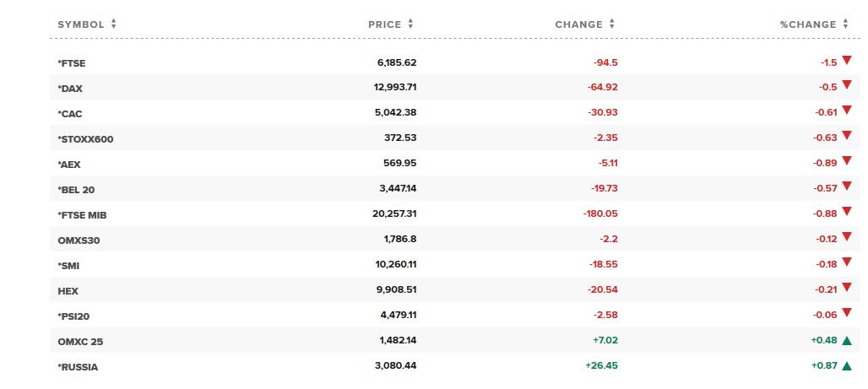Screen dimensions: 868x389
Task: Click the red down arrow in CAC row
Action: [x=846, y=110]
